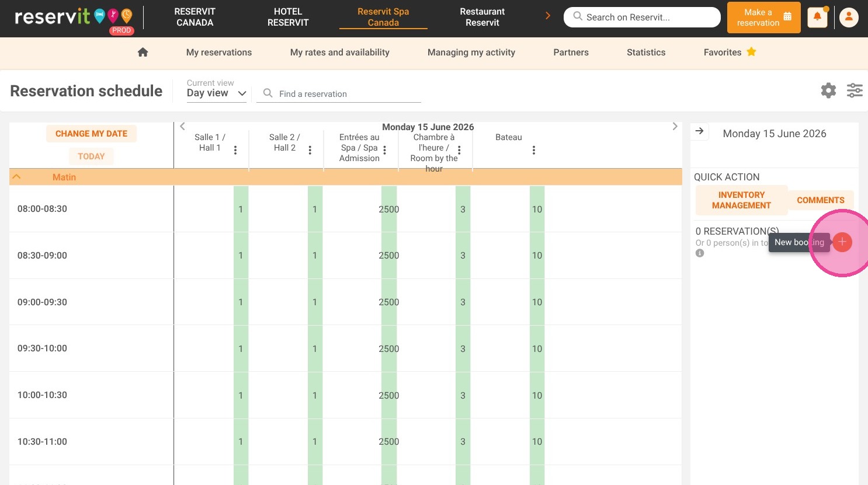Image resolution: width=868 pixels, height=485 pixels.
Task: Go to the home icon page
Action: [143, 52]
